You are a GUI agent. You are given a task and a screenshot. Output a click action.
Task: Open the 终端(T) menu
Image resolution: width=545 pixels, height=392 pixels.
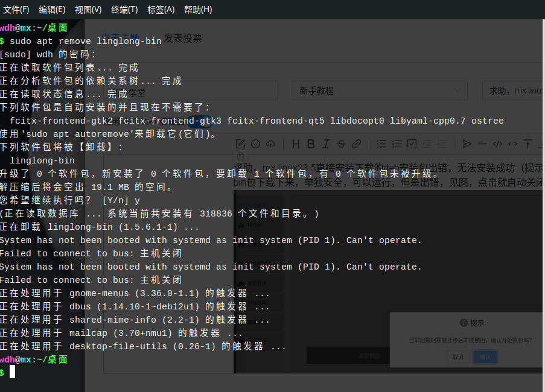pos(124,10)
